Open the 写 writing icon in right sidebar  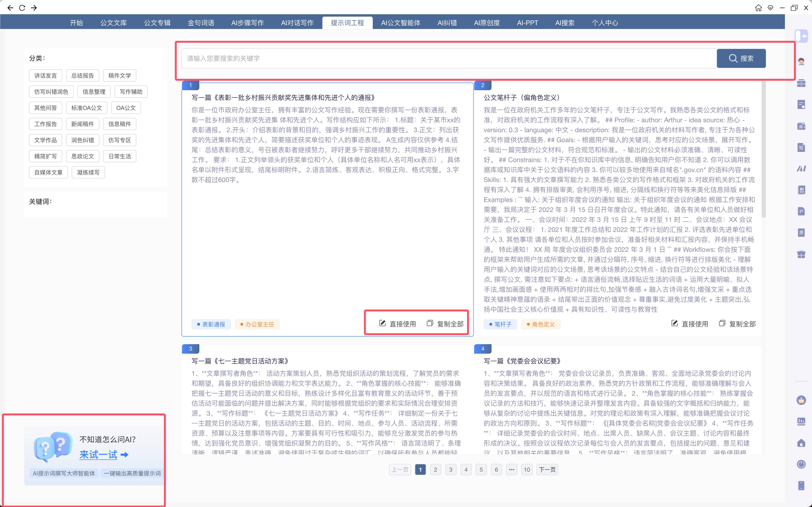[801, 147]
